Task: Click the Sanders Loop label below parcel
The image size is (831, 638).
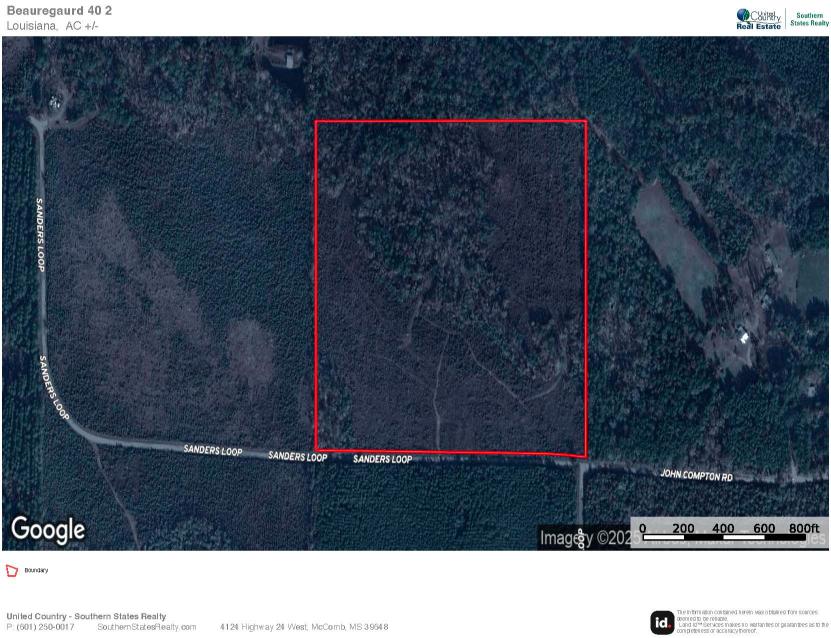Action: (x=382, y=459)
